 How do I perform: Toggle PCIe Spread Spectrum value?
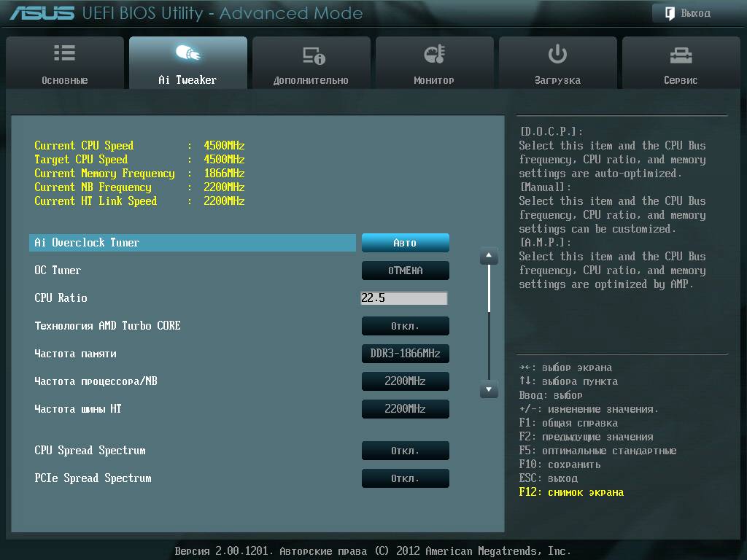(x=405, y=478)
